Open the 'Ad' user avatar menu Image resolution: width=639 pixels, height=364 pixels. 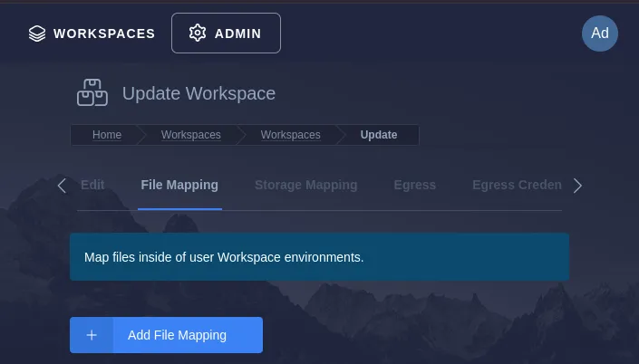(599, 34)
